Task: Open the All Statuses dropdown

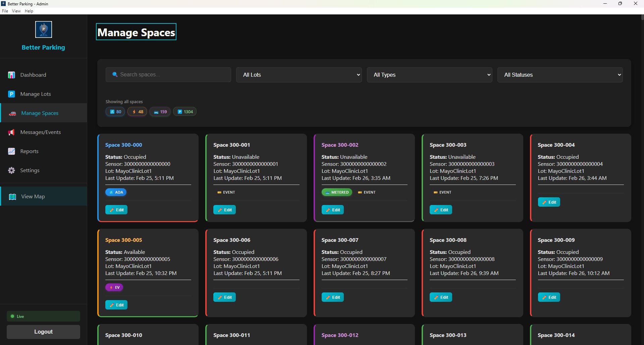Action: coord(559,75)
